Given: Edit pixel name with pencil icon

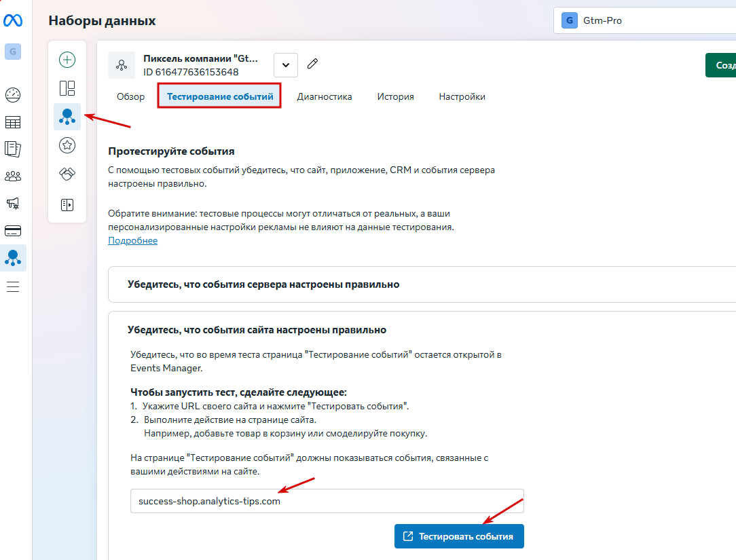Looking at the screenshot, I should pos(312,63).
